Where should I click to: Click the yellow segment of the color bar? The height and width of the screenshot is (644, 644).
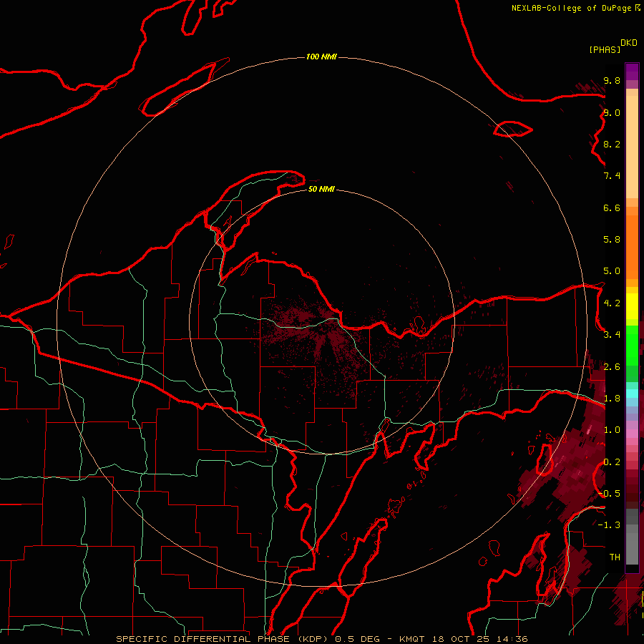pyautogui.click(x=632, y=306)
